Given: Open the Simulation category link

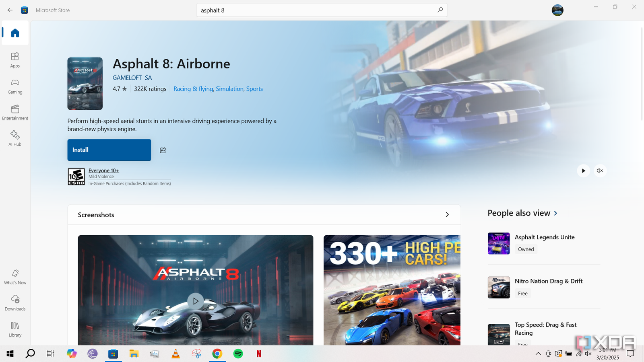Looking at the screenshot, I should 229,89.
